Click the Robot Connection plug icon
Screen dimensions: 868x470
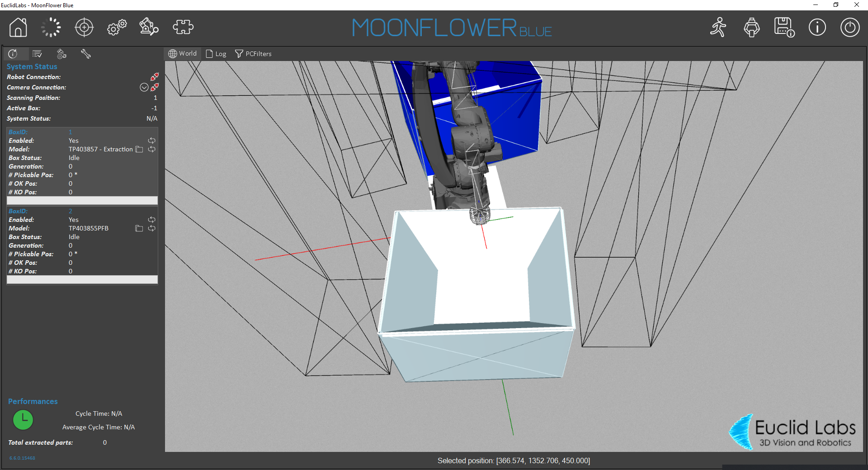155,77
